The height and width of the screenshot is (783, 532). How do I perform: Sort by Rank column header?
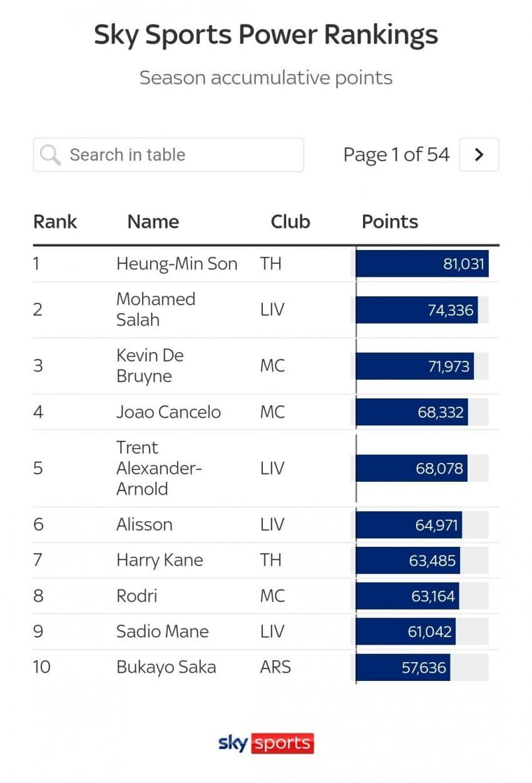(55, 222)
